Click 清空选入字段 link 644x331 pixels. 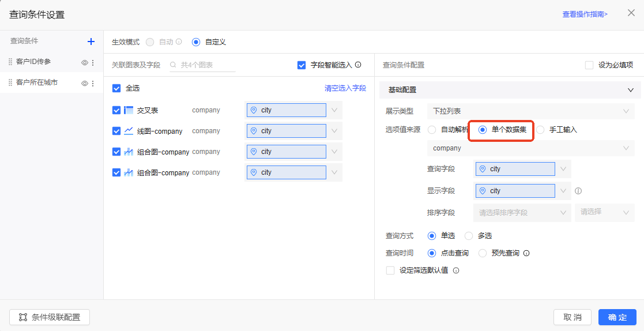pos(345,88)
